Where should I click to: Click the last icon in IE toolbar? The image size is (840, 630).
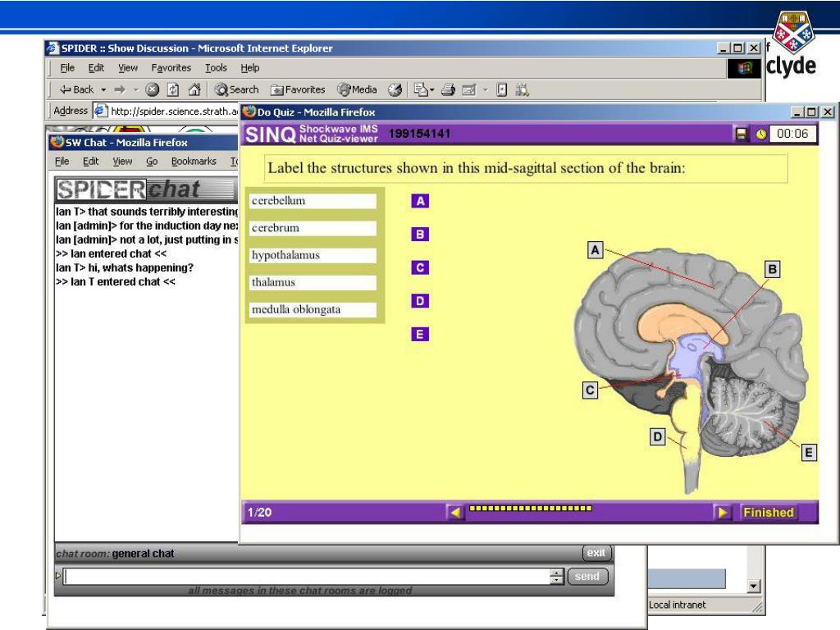click(x=523, y=89)
